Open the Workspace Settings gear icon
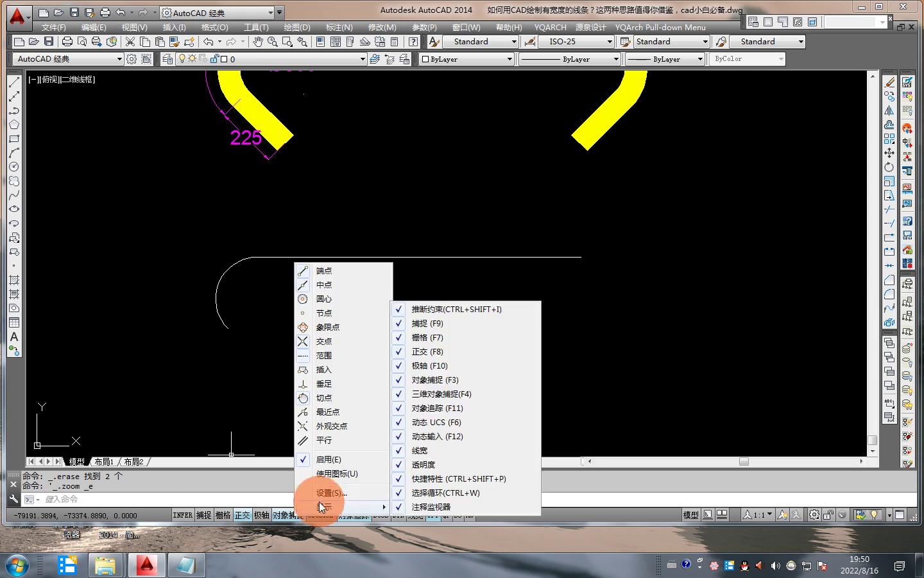 click(132, 59)
